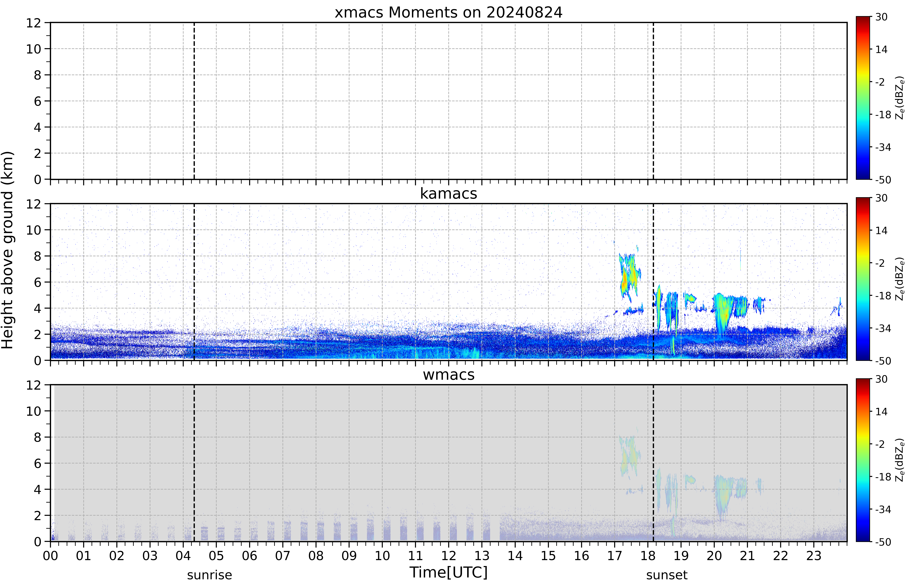Viewport: 911px width, 588px height.
Task: Select the "sunrise" label below the time axis
Action: [x=210, y=575]
